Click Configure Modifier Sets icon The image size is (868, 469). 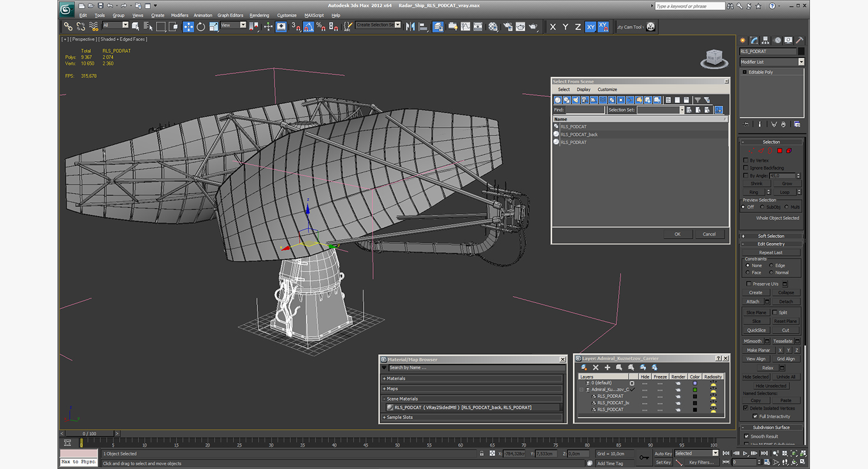tap(797, 124)
